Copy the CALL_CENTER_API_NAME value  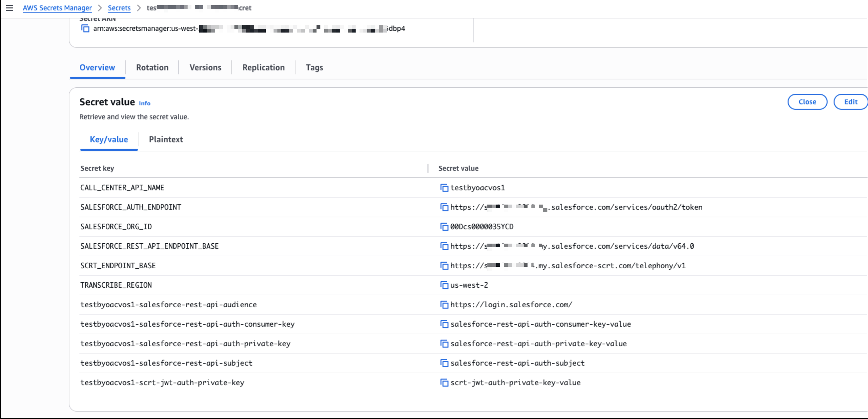point(444,188)
